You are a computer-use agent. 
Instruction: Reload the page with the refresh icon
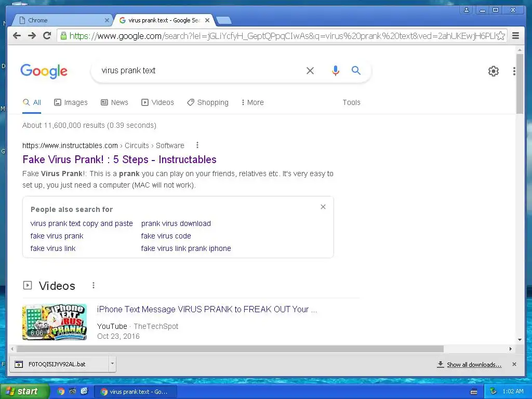coord(47,36)
